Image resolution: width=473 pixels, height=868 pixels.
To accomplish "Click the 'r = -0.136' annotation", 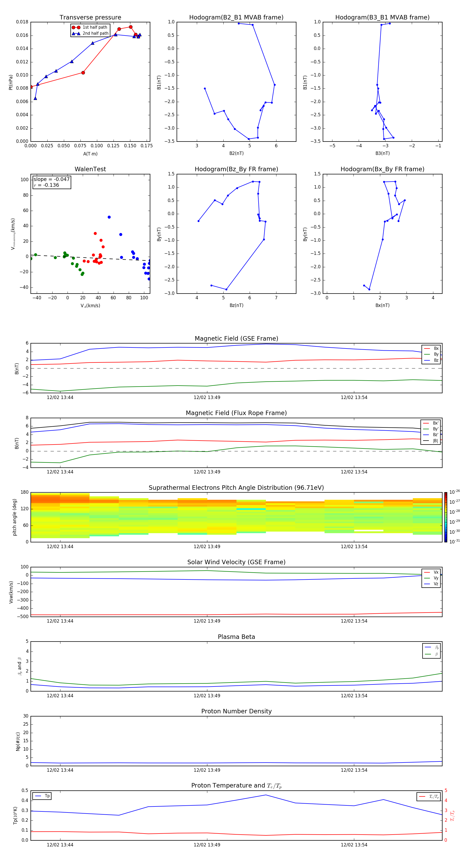I will coord(47,185).
